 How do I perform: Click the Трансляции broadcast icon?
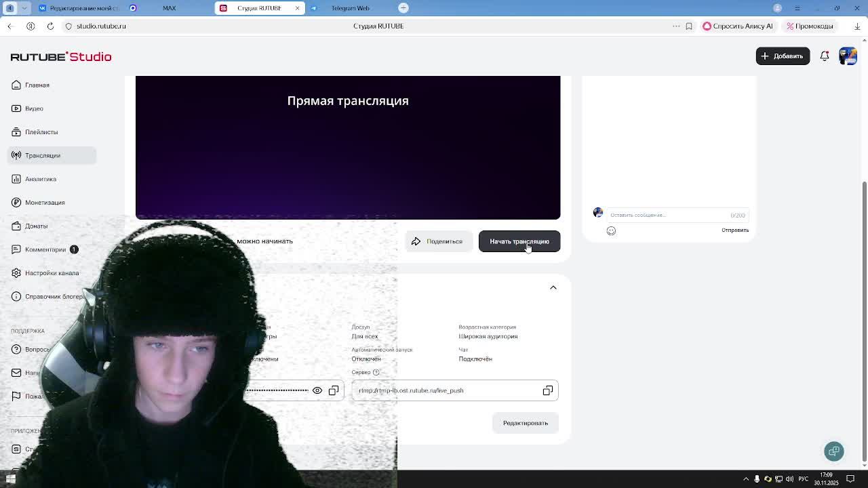pyautogui.click(x=16, y=155)
